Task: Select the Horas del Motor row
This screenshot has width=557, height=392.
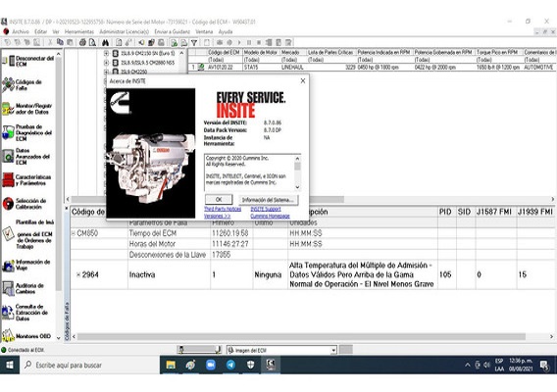Action: (x=313, y=244)
